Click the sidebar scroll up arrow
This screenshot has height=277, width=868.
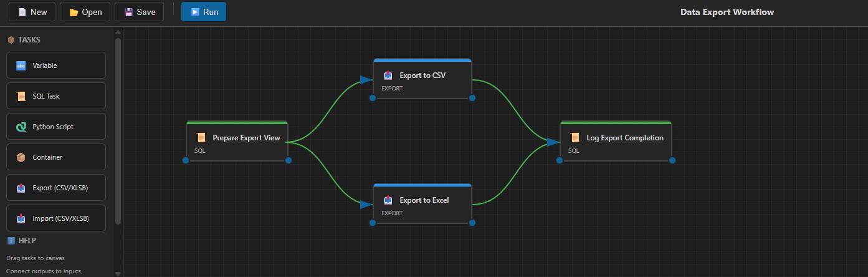[x=118, y=32]
